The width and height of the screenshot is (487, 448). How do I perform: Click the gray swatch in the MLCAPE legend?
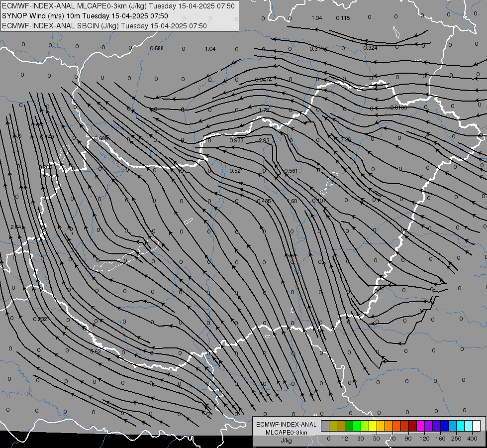coord(325,426)
